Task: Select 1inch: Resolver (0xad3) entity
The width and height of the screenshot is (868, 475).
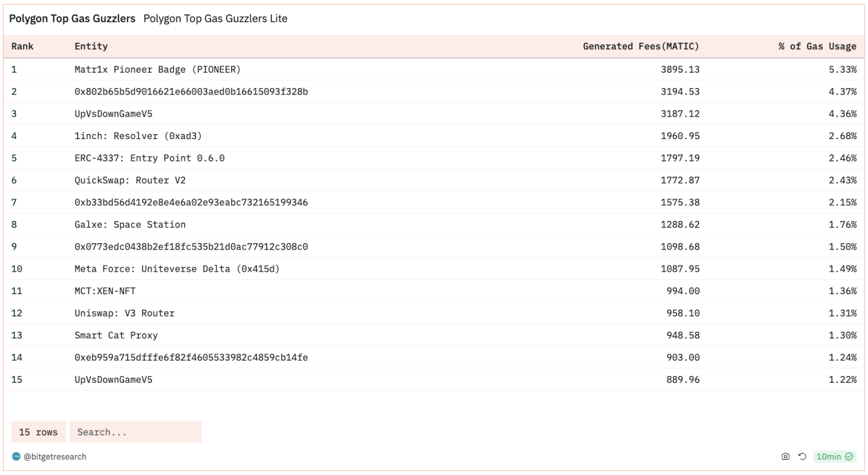Action: tap(138, 136)
